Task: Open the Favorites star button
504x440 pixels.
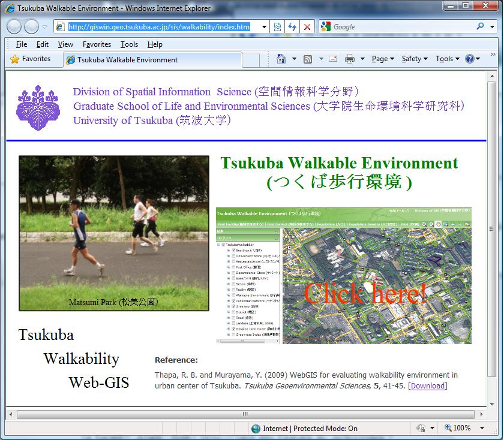Action: click(30, 59)
